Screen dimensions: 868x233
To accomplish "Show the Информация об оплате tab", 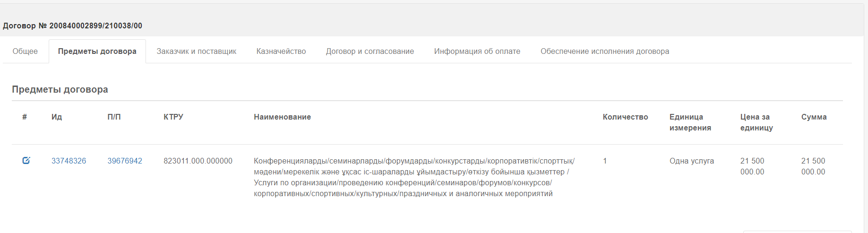I will click(x=477, y=51).
